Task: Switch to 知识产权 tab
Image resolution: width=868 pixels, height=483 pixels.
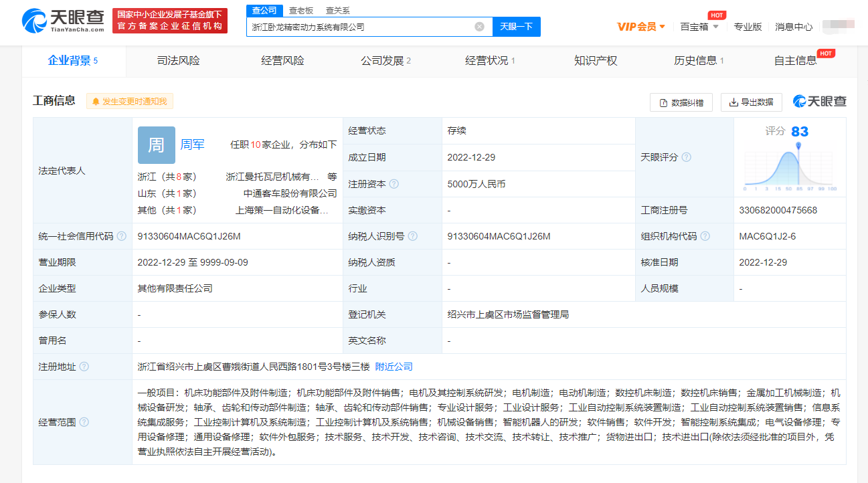Action: pyautogui.click(x=596, y=61)
